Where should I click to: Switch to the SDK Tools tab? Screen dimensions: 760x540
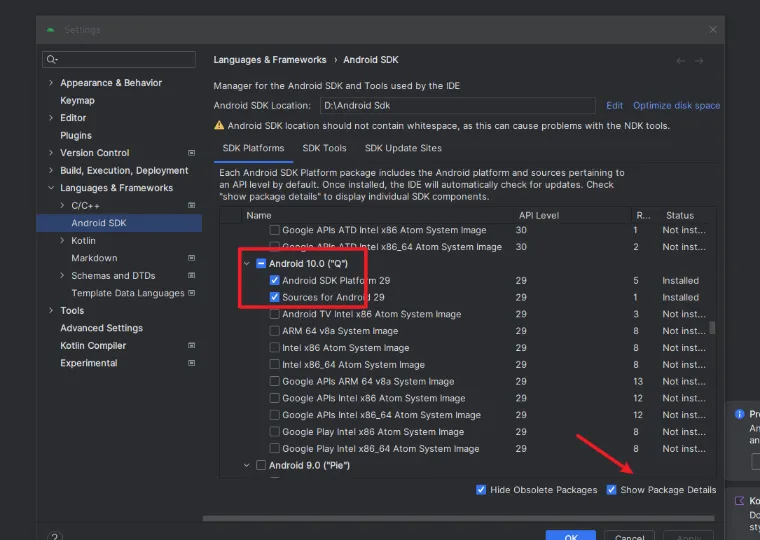[324, 148]
